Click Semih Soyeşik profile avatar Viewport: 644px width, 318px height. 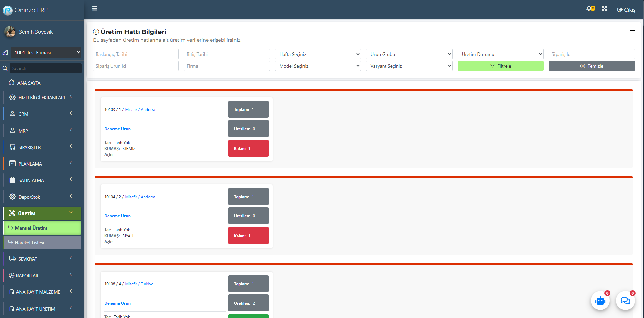10,32
